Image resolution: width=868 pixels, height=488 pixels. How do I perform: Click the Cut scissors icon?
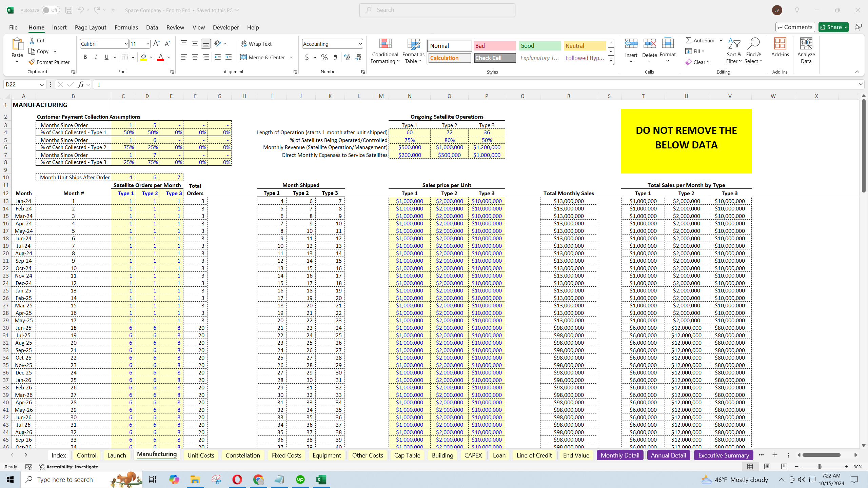pyautogui.click(x=32, y=40)
